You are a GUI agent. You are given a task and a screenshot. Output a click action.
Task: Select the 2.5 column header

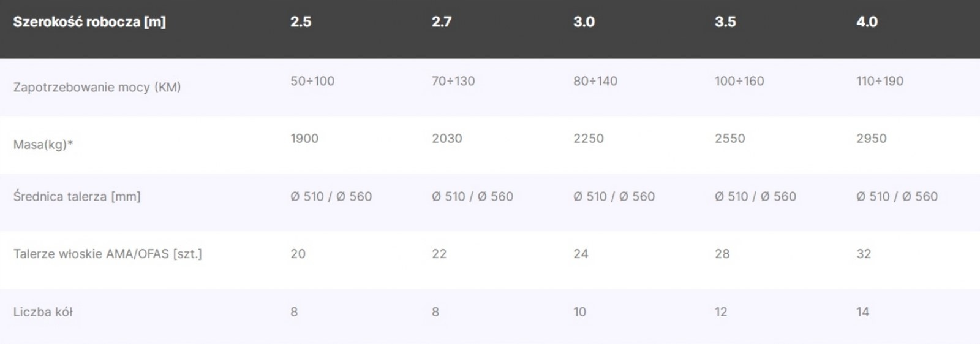click(x=301, y=22)
